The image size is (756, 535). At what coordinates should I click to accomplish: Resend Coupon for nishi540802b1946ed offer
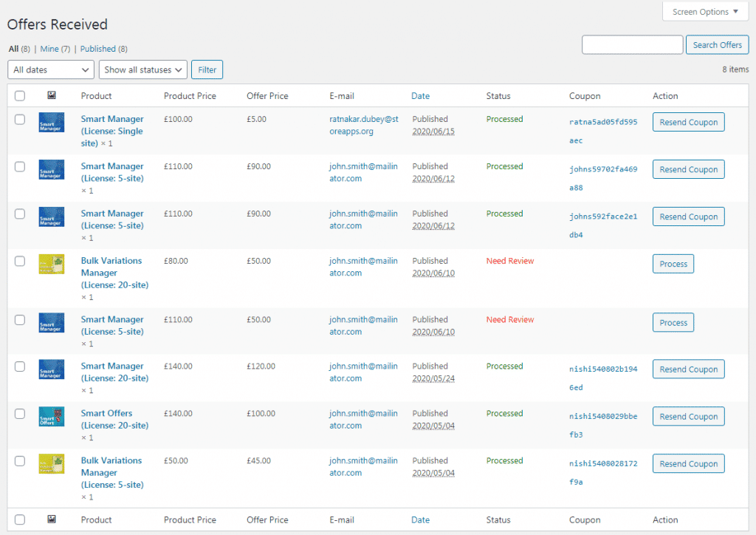pyautogui.click(x=689, y=369)
